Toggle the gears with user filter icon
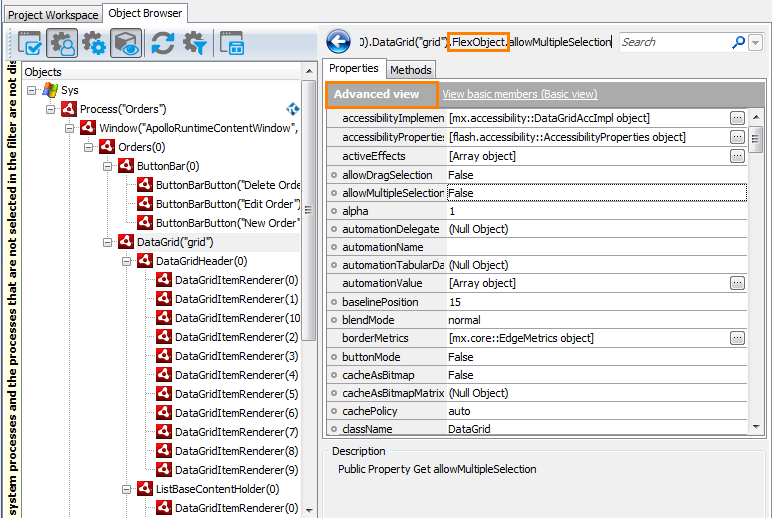Screen dimensions: 772x518 [x=64, y=44]
